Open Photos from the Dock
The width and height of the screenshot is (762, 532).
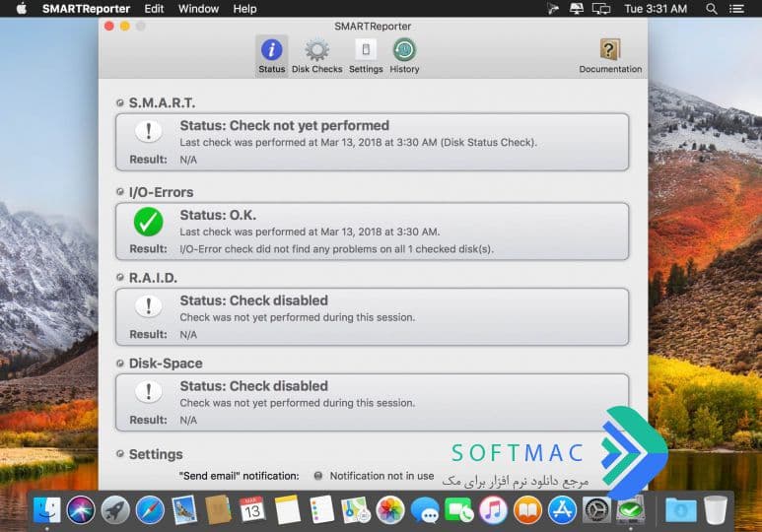[390, 510]
